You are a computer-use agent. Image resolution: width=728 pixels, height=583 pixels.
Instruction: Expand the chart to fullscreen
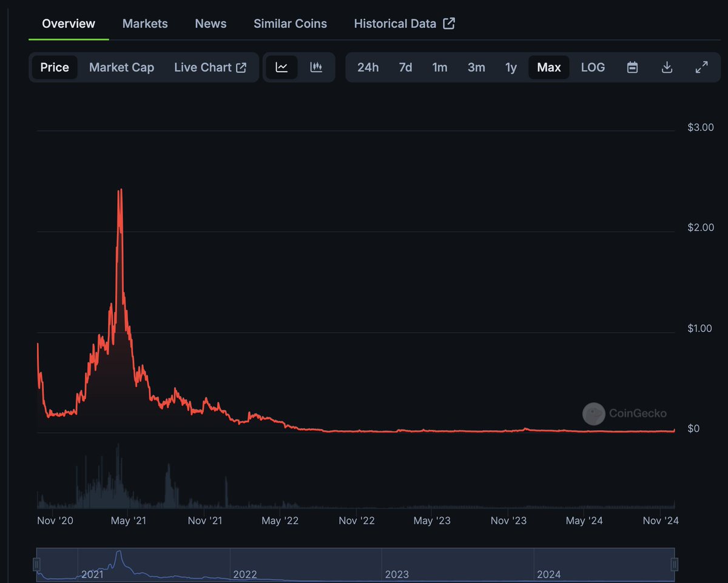[701, 67]
